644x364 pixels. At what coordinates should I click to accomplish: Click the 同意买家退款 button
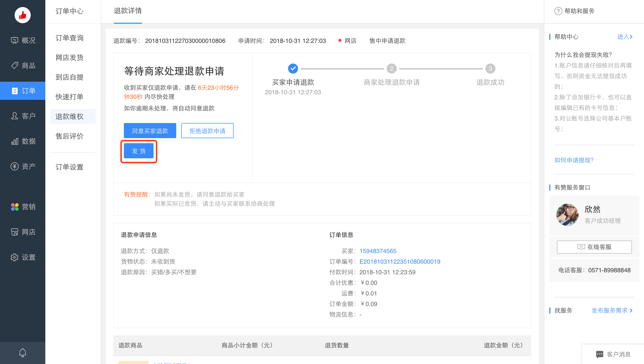[150, 131]
